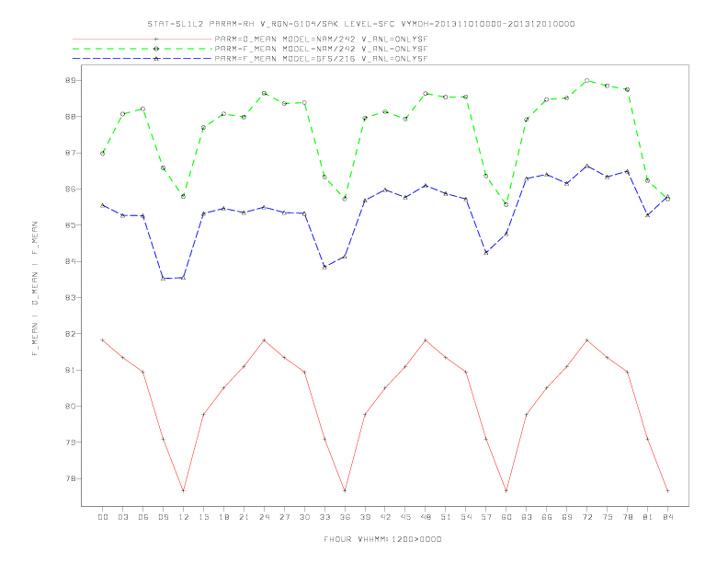728x563 pixels.
Task: Click the blue triangle marker at forecast hour 09
Action: [164, 278]
